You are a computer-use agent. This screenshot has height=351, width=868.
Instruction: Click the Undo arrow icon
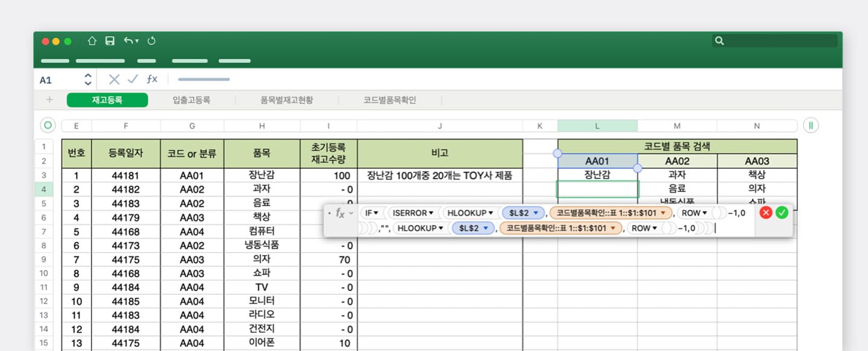[128, 41]
